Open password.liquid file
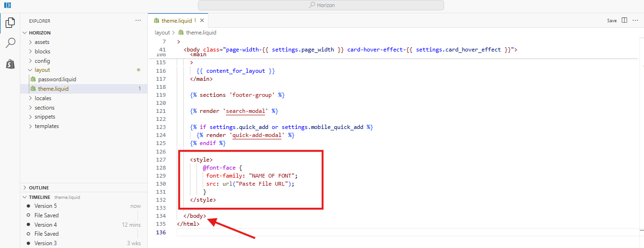This screenshot has width=644, height=248. (x=57, y=79)
